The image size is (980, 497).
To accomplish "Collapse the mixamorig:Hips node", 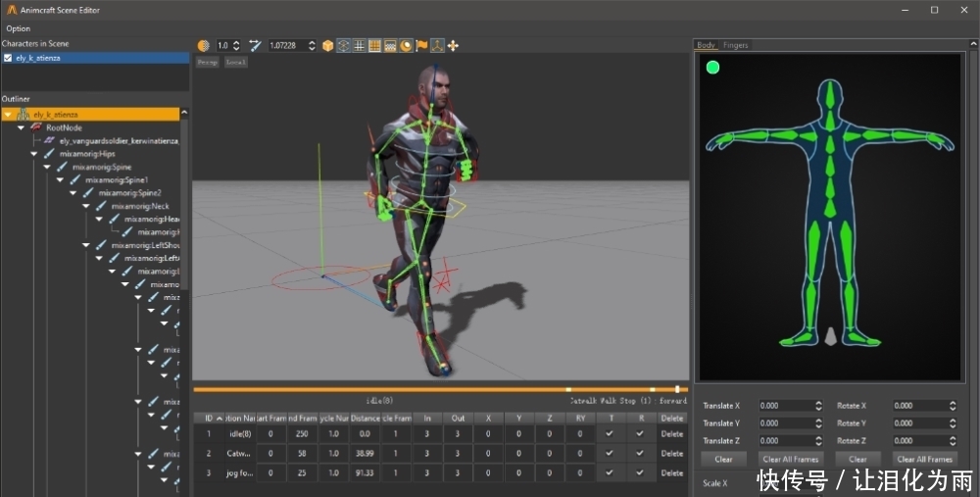I will [33, 154].
